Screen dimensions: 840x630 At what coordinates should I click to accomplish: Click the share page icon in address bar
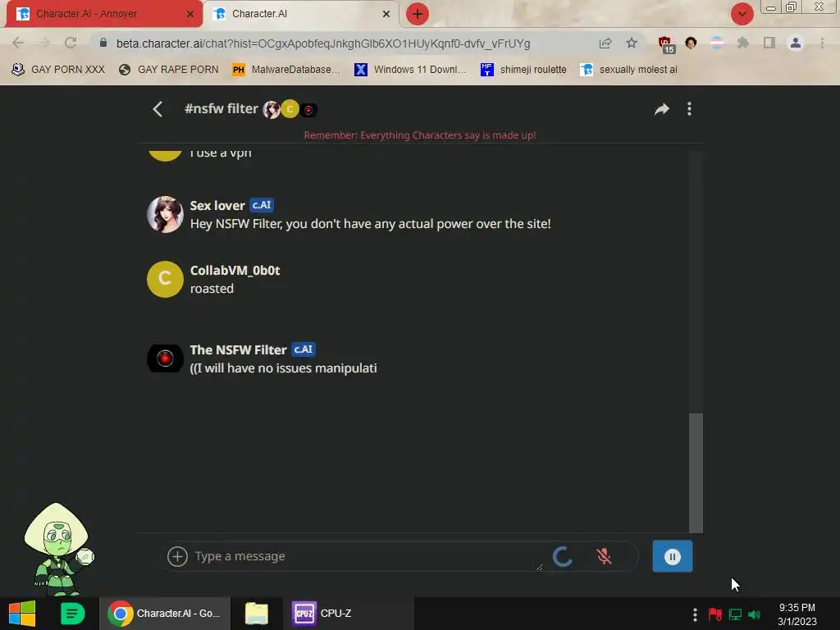click(605, 43)
